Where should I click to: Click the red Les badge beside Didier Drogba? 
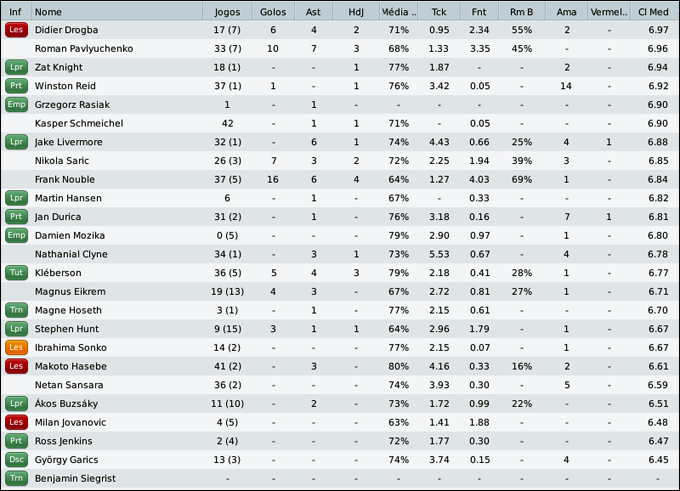[15, 30]
